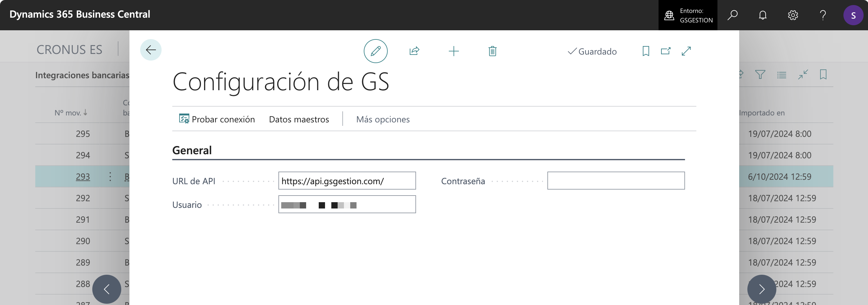Screen dimensions: 868x305
Task: Open Más opciones menu
Action: tap(383, 119)
